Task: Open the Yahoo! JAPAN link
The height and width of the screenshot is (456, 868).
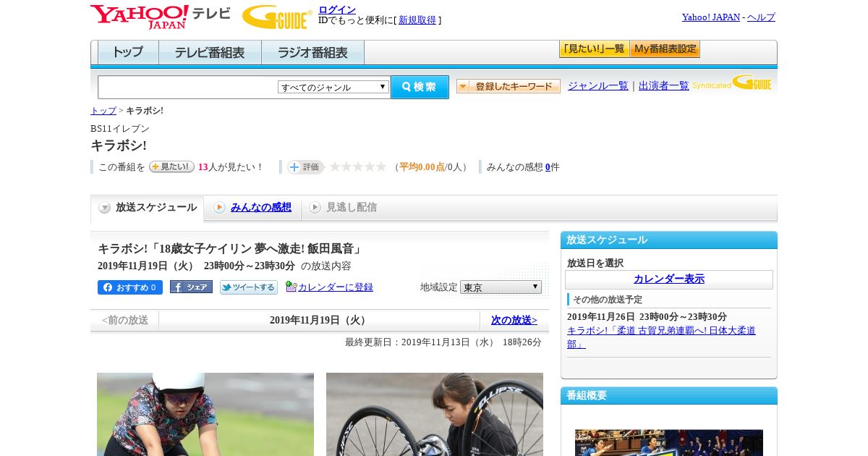Action: 711,17
